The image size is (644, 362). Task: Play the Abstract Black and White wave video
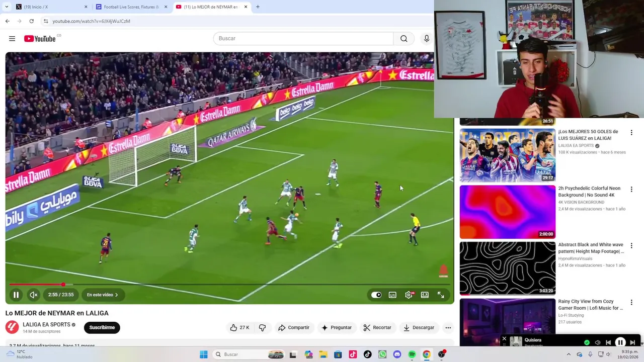[508, 268]
